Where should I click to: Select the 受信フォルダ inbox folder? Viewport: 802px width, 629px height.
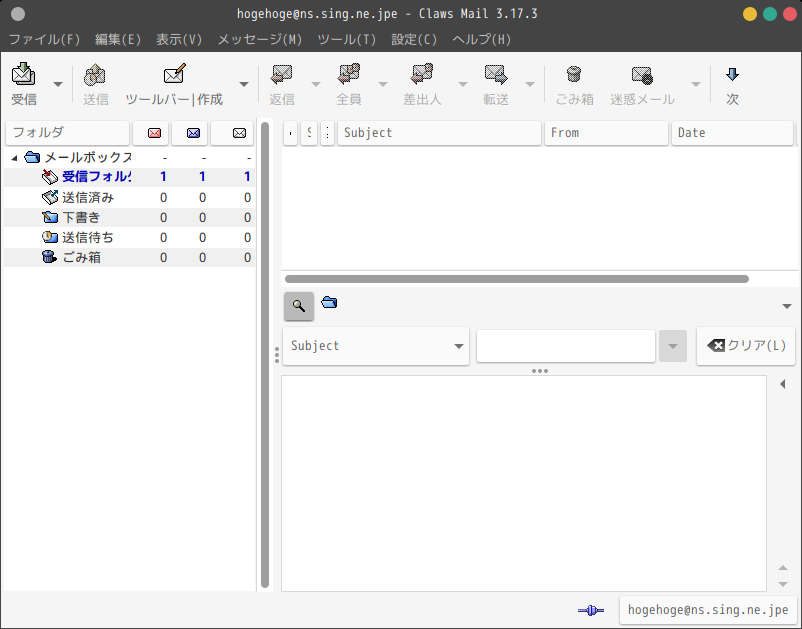tap(129, 177)
